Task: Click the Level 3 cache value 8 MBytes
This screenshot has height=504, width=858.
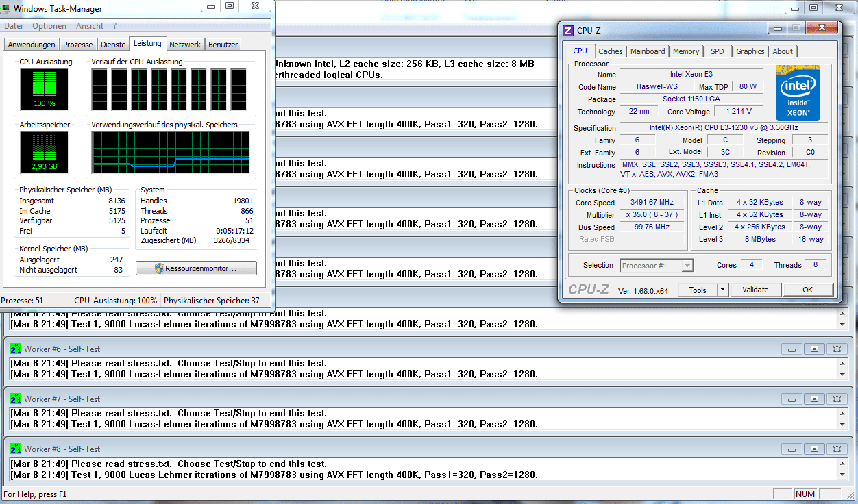Action: point(761,240)
